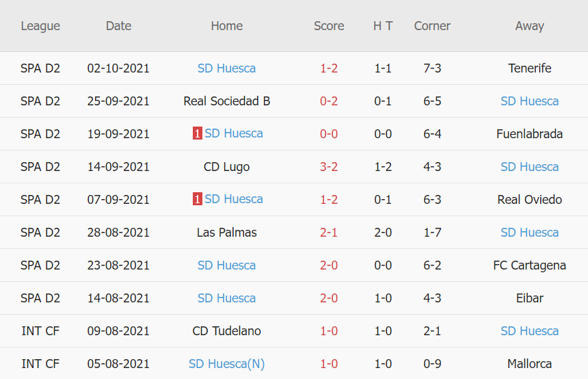Click the 1-0 score against Mallorca
The width and height of the screenshot is (588, 379).
click(329, 364)
